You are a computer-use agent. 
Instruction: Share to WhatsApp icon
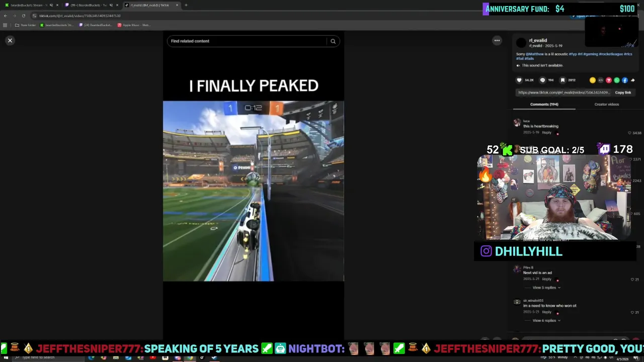click(x=616, y=80)
